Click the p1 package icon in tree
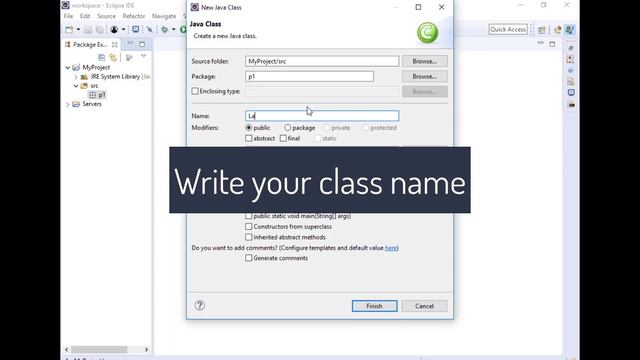Viewport: 640px width, 360px height. coord(93,95)
